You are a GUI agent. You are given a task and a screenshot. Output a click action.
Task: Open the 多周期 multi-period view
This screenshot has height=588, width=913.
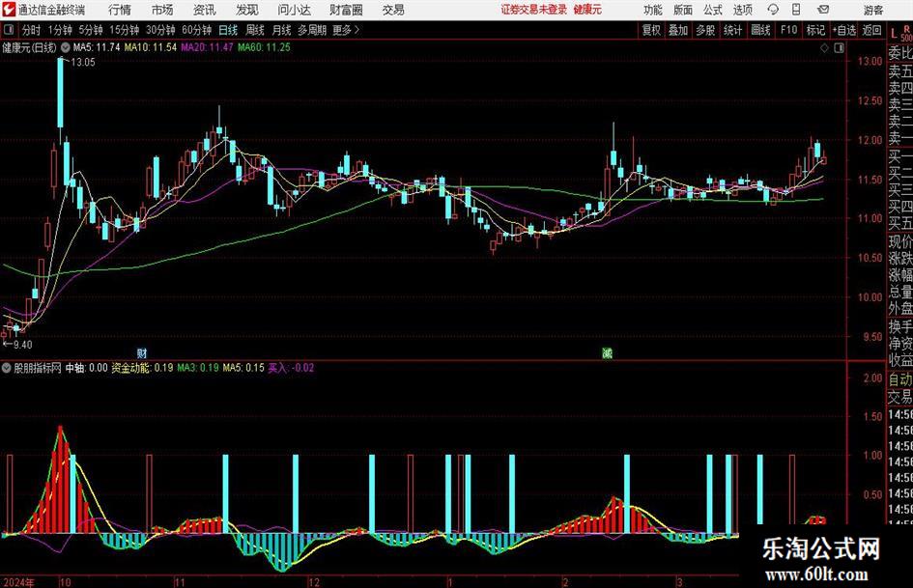[x=312, y=30]
